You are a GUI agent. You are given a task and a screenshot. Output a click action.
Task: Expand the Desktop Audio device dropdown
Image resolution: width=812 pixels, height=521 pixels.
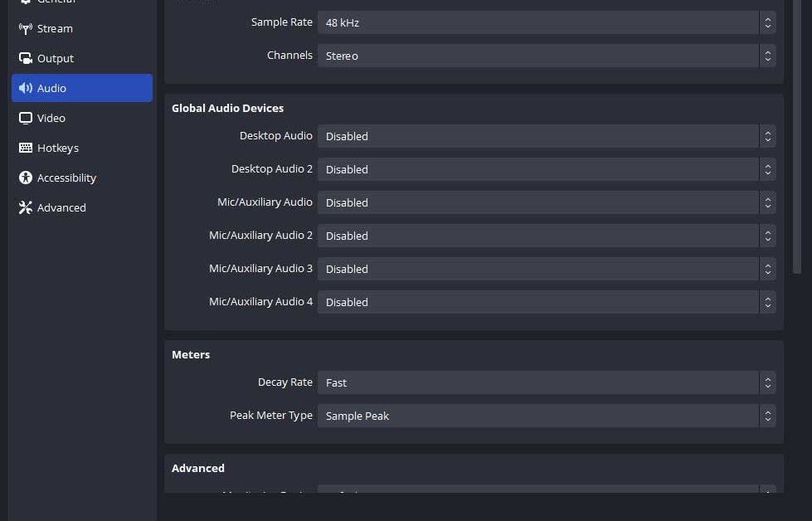(546, 136)
